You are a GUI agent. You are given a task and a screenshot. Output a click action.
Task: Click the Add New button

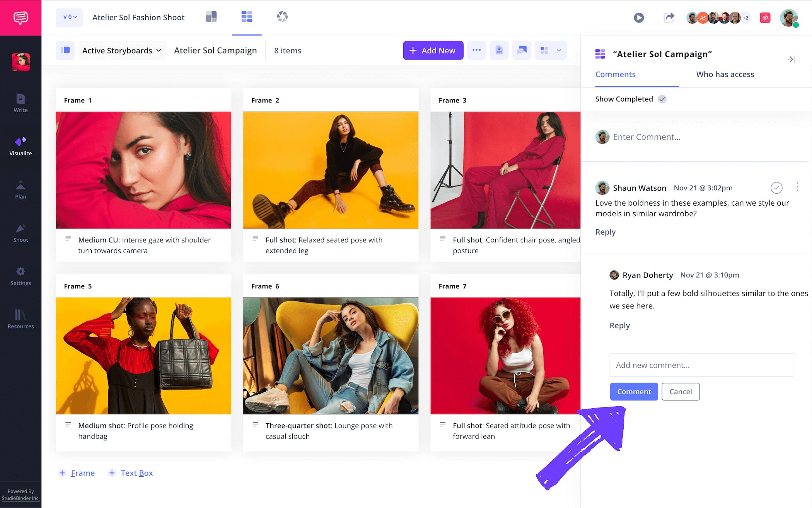(x=433, y=51)
